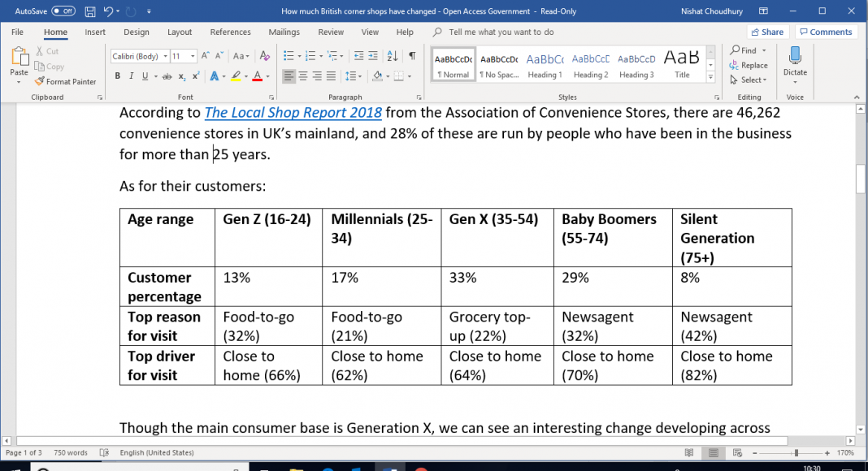Increase paragraph indent
Image resolution: width=868 pixels, height=471 pixels.
click(373, 56)
